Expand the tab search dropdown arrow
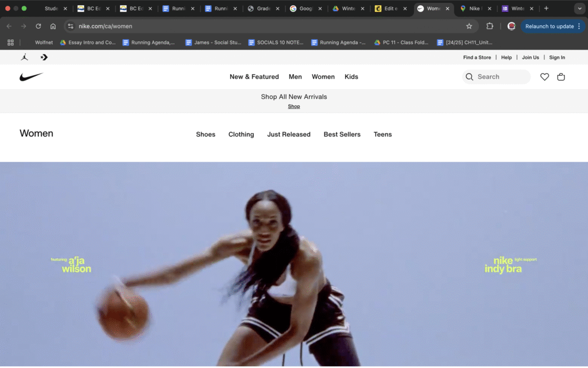 click(579, 8)
